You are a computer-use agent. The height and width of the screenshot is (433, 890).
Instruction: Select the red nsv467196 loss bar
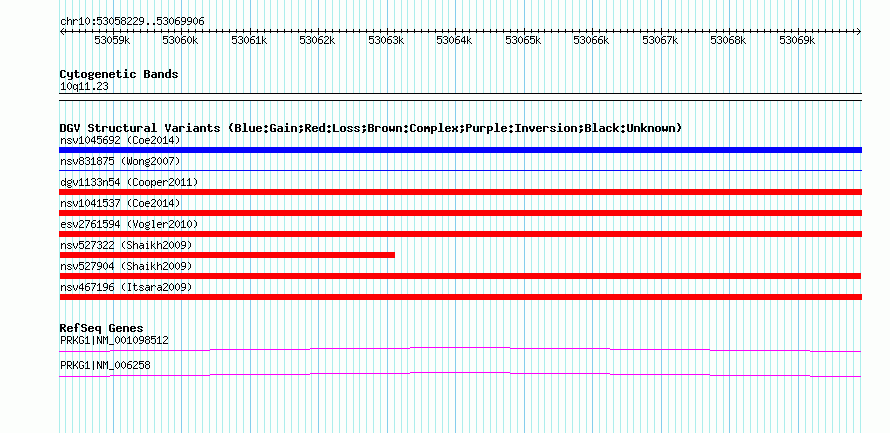tap(460, 297)
